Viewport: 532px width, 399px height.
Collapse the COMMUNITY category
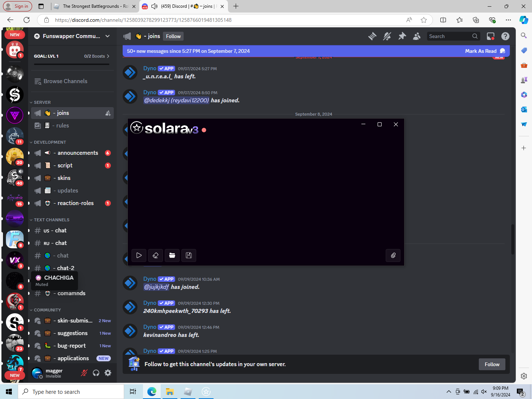tap(45, 310)
